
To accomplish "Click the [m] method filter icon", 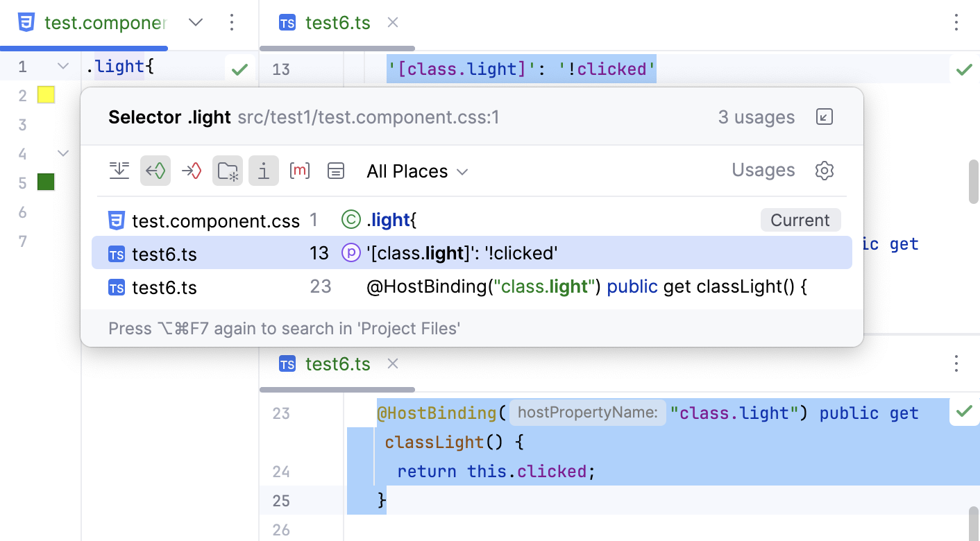I will 300,171.
